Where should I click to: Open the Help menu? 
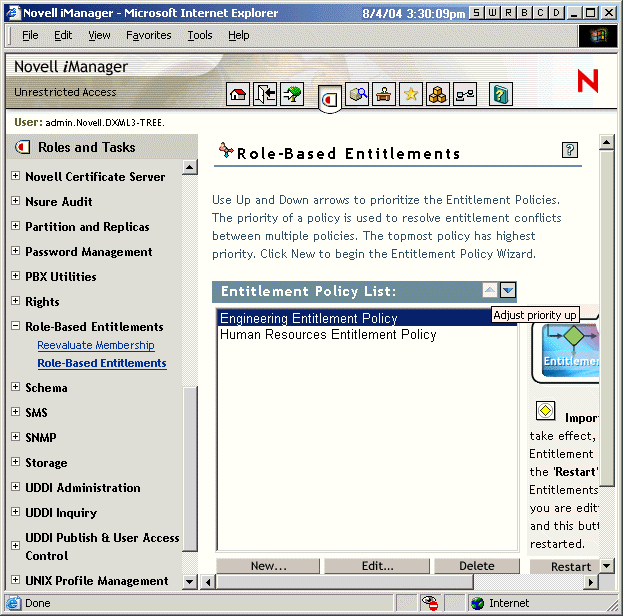pos(238,35)
